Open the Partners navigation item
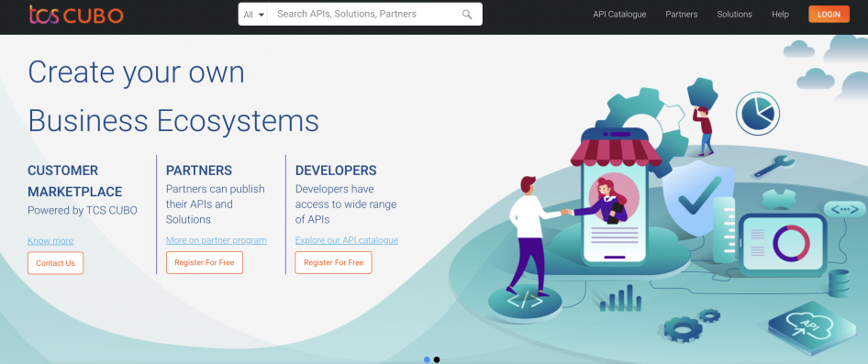 (x=682, y=15)
